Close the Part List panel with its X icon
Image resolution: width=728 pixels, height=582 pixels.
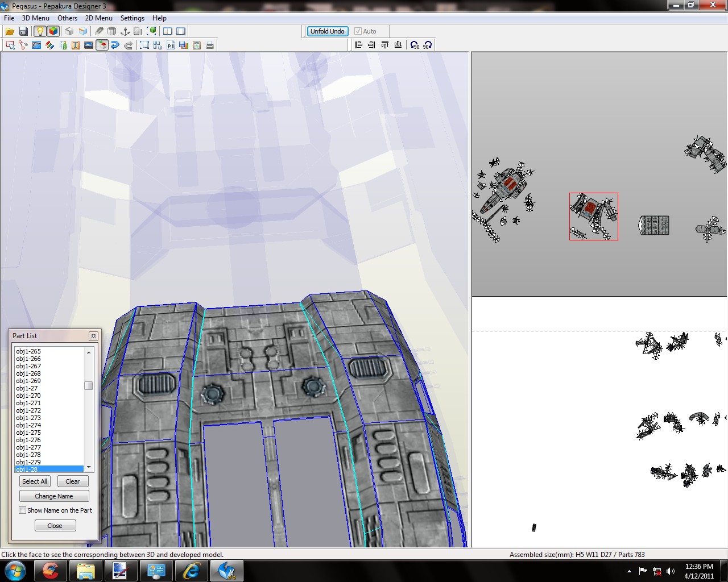point(93,336)
